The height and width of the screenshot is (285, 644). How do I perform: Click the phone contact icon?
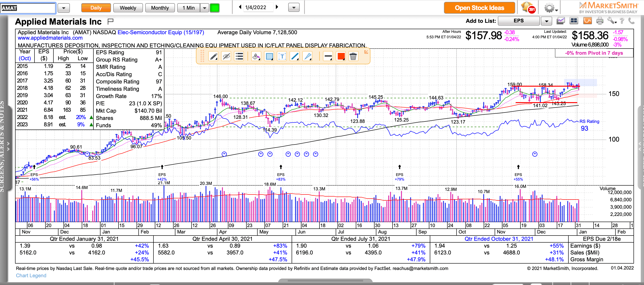click(x=632, y=21)
